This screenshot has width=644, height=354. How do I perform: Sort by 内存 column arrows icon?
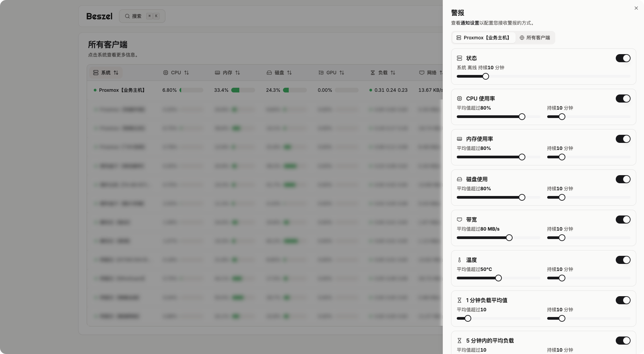238,73
